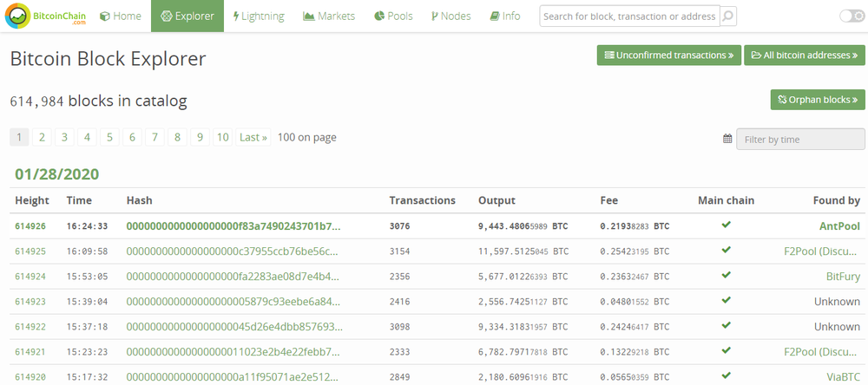Go to pagination page 7
Image resolution: width=868 pixels, height=385 pixels.
pyautogui.click(x=155, y=137)
